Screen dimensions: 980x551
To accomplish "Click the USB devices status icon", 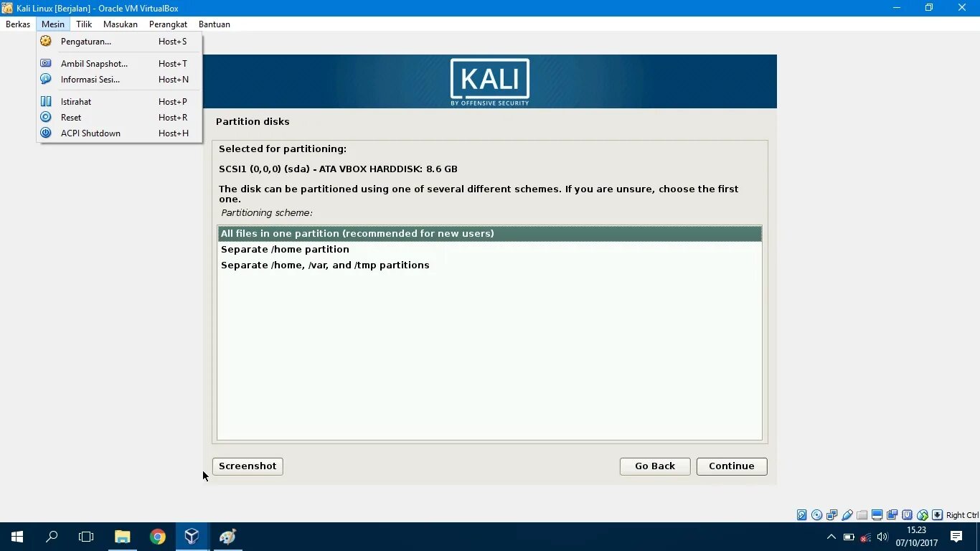I will (847, 515).
